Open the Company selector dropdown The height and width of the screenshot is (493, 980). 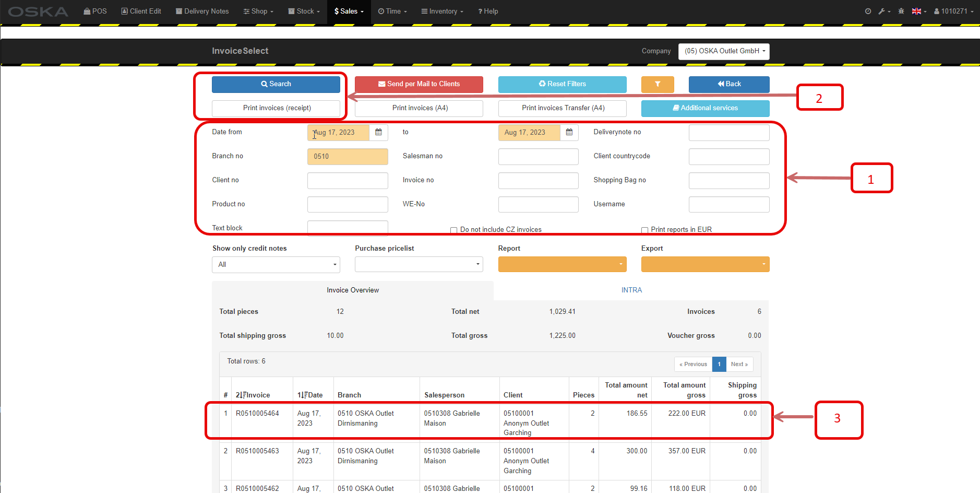click(x=724, y=51)
